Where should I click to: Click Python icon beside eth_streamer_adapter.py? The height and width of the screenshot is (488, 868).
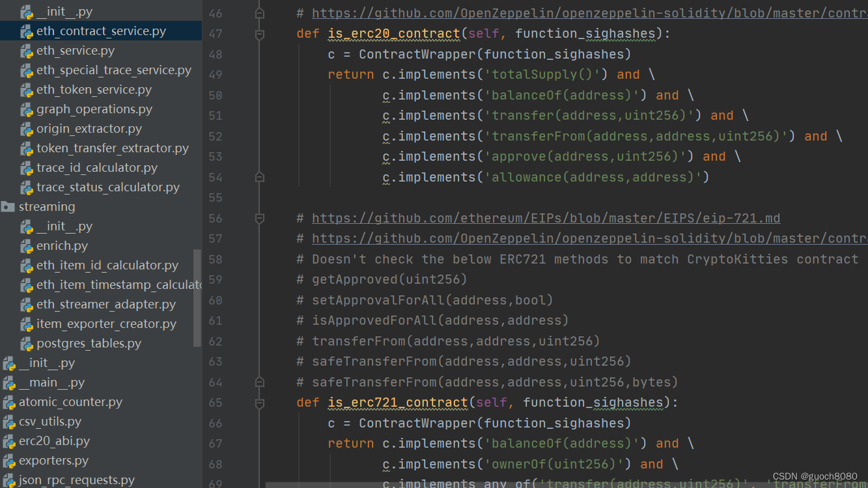(27, 305)
